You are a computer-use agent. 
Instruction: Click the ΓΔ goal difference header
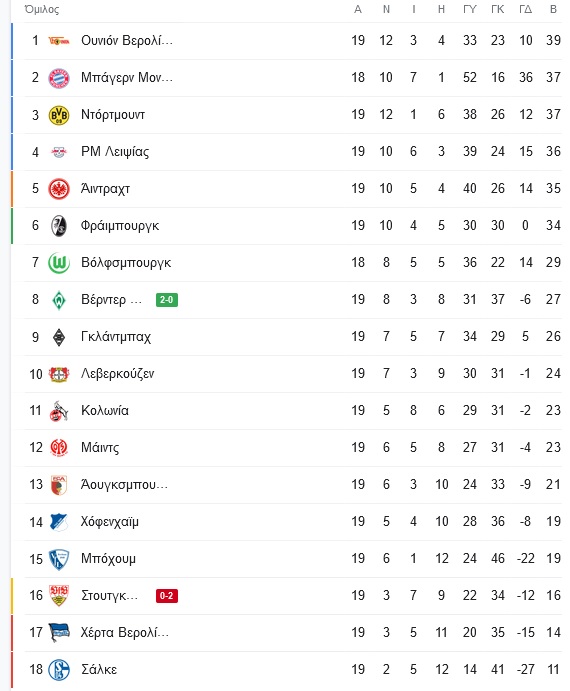[525, 9]
